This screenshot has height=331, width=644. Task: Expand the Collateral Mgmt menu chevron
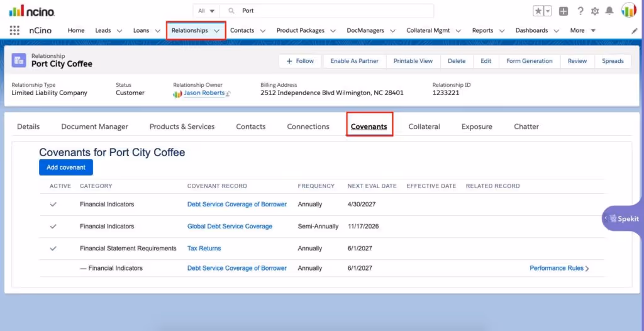point(458,31)
